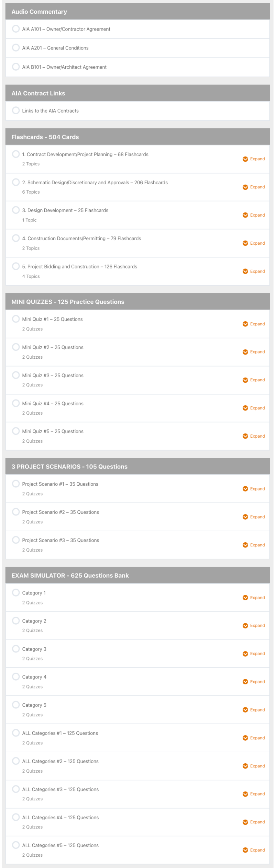Toggle the completion circle for AIA A201
The height and width of the screenshot is (868, 275).
coord(16,48)
